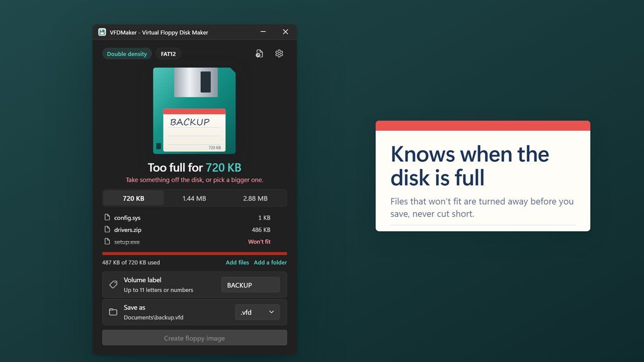644x362 pixels.
Task: Click the file icon next to config.sys
Action: click(107, 218)
